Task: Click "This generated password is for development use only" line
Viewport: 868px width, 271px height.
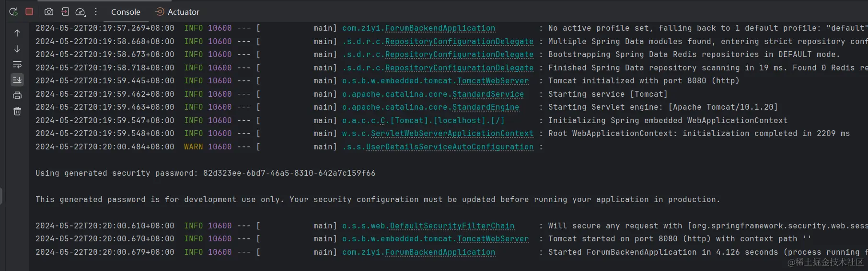Action: 378,200
